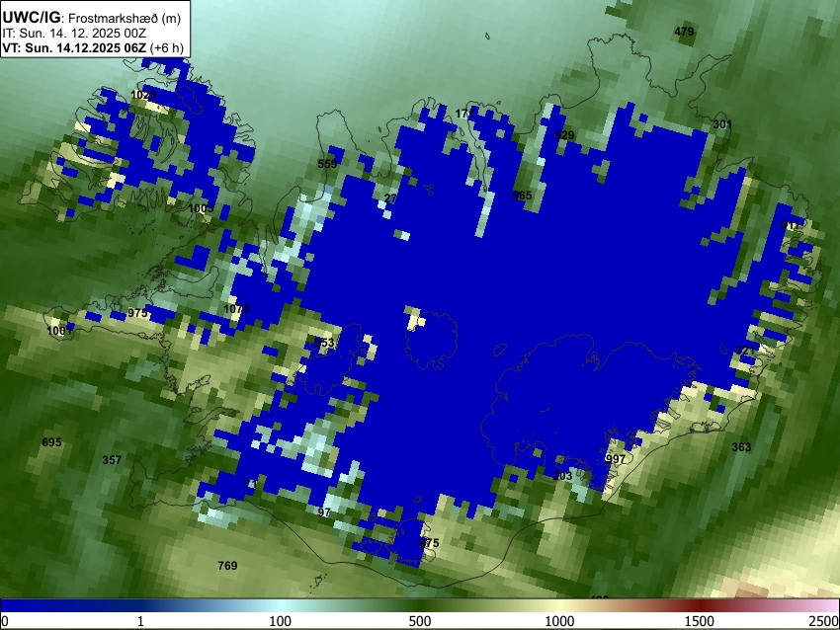Click the 357 value on the map

112,460
